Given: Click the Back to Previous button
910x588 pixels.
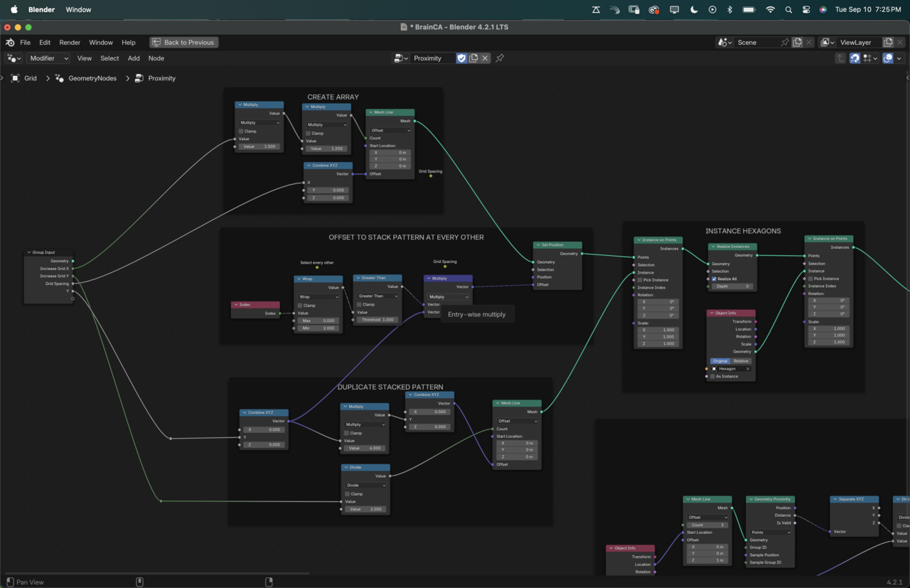Looking at the screenshot, I should point(183,43).
